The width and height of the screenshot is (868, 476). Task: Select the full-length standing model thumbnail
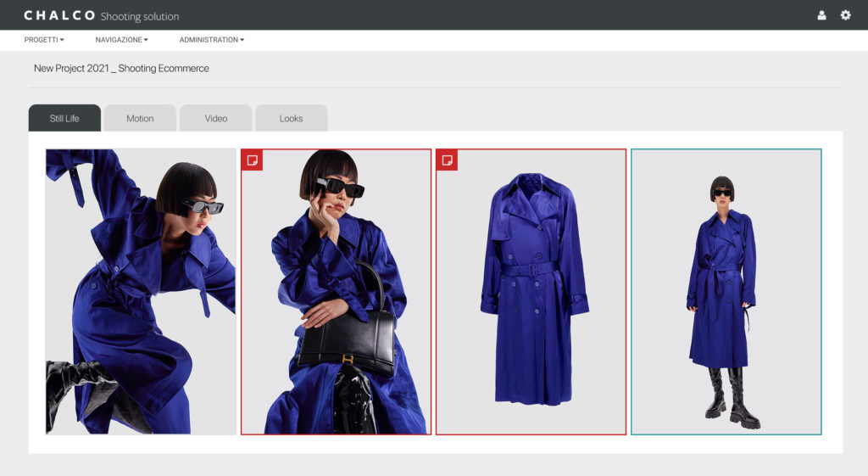(x=726, y=292)
